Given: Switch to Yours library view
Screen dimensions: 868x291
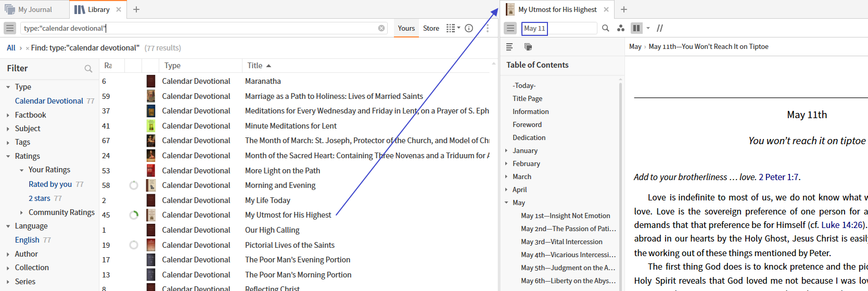Looking at the screenshot, I should [x=406, y=28].
